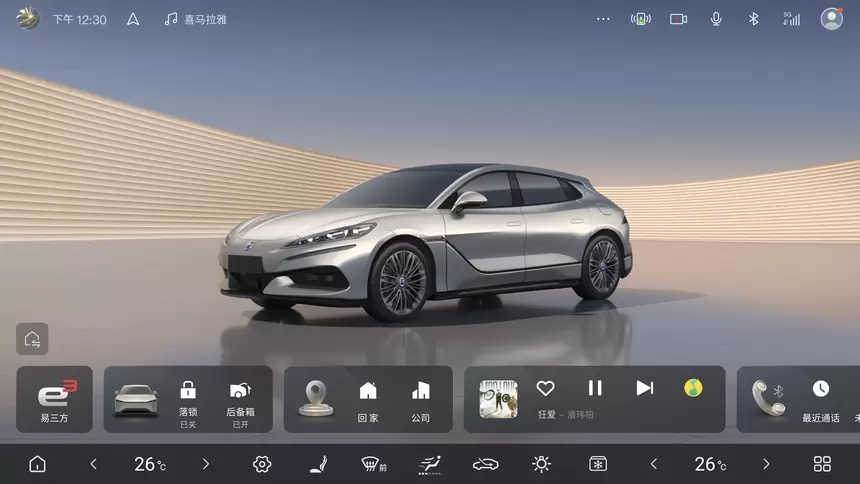Go to the home screen from bottom bar
The image size is (860, 484).
click(37, 464)
